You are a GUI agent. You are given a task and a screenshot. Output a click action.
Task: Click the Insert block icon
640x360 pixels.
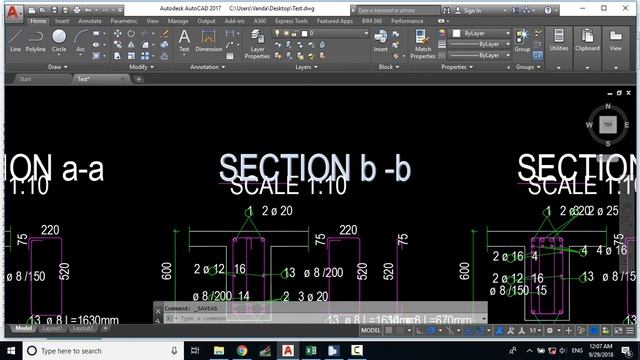380,40
